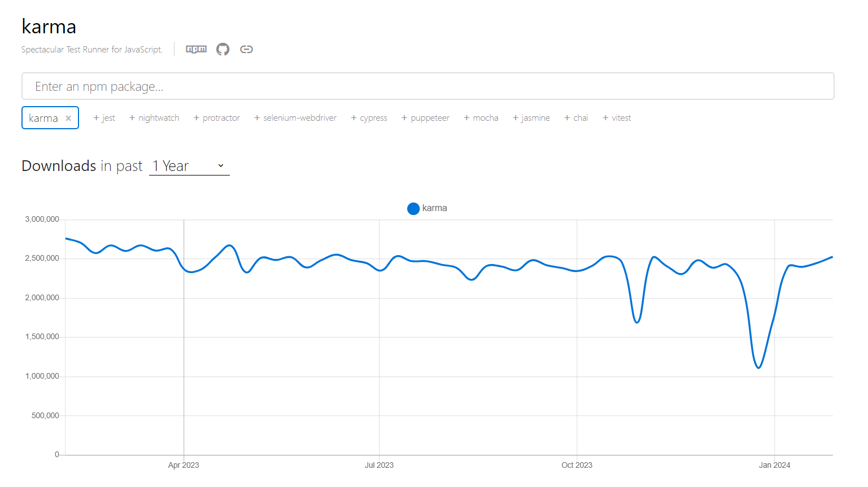Add chai to the comparison
Viewport: 868px width, 487px height.
pyautogui.click(x=576, y=117)
